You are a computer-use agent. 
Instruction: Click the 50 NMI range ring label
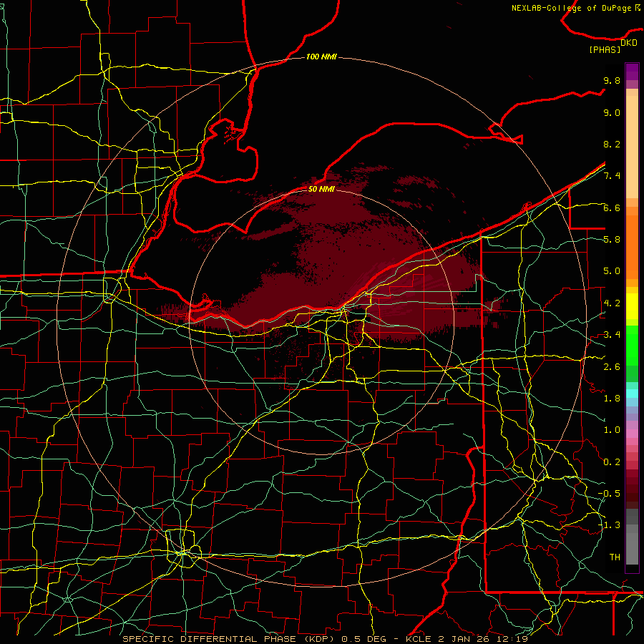321,189
